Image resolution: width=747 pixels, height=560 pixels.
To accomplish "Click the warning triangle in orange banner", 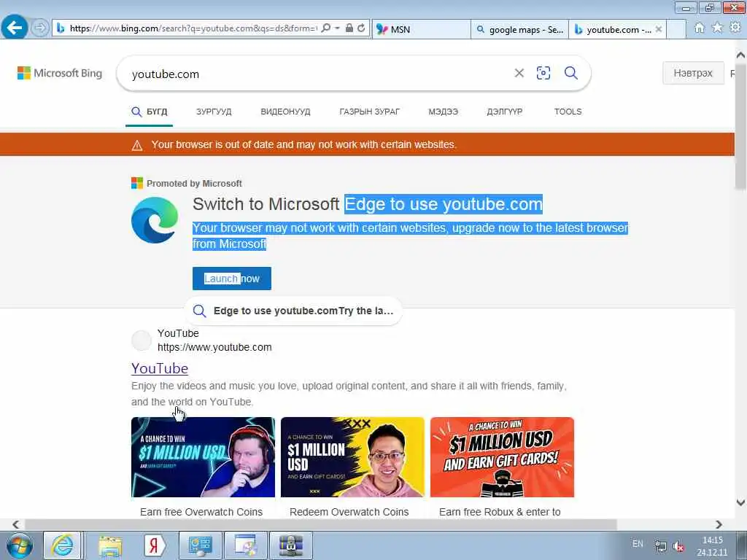I will 137,145.
